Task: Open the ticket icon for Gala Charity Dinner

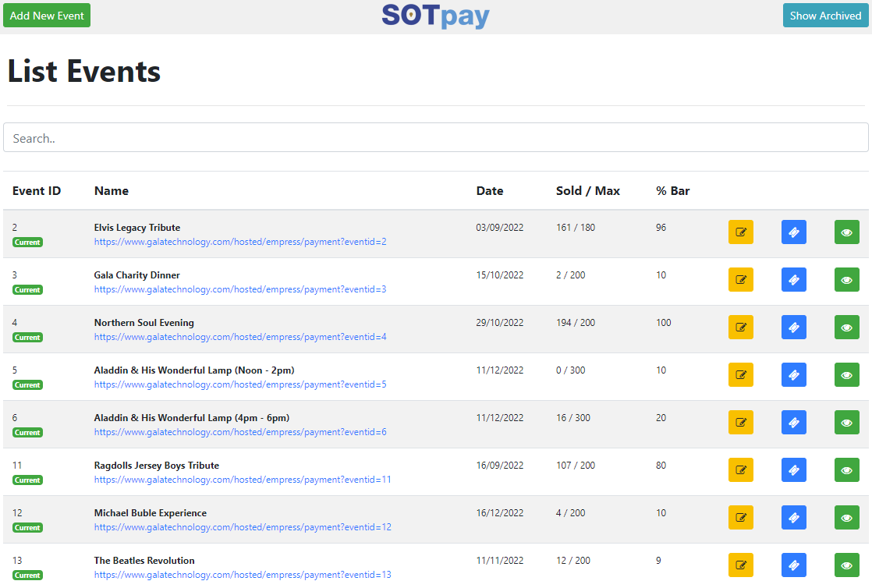Action: (x=793, y=280)
